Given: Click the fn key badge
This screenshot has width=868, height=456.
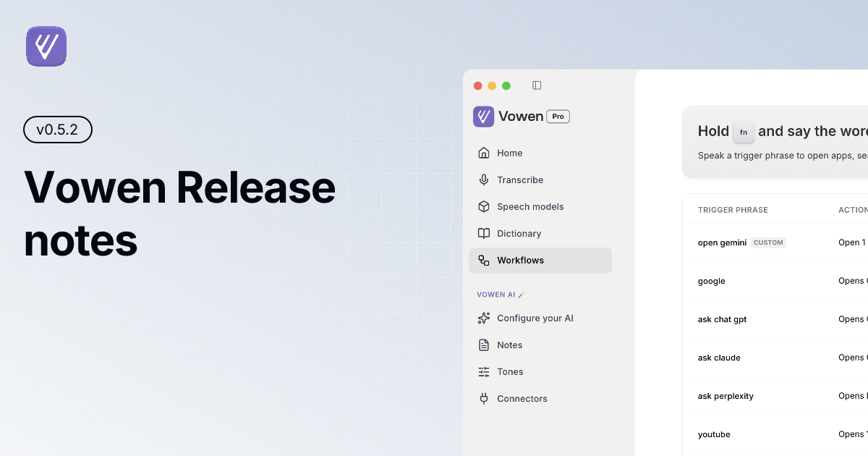Looking at the screenshot, I should [x=744, y=132].
